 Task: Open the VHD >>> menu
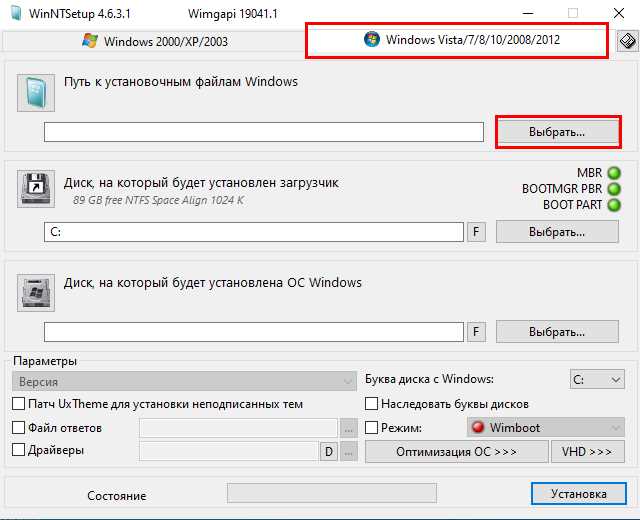click(588, 452)
